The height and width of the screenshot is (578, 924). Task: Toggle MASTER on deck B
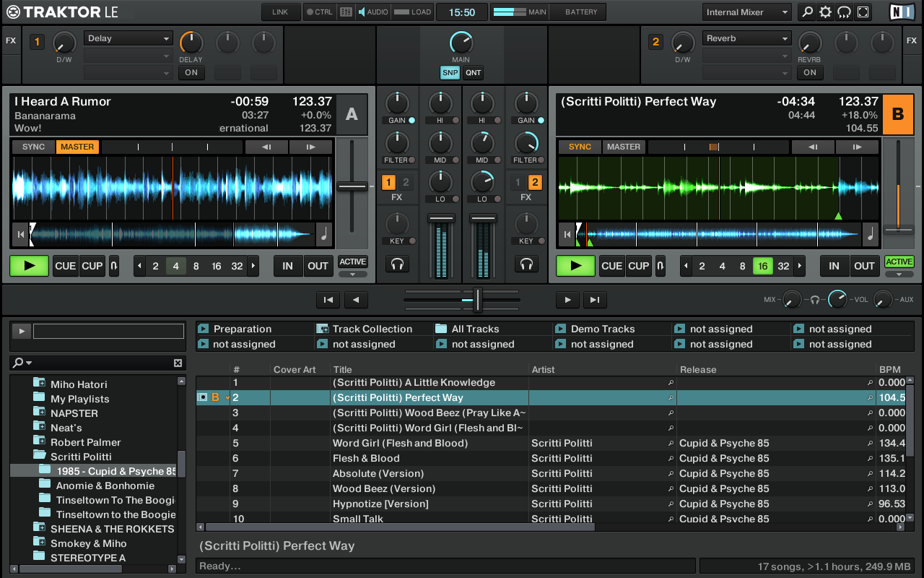point(624,147)
